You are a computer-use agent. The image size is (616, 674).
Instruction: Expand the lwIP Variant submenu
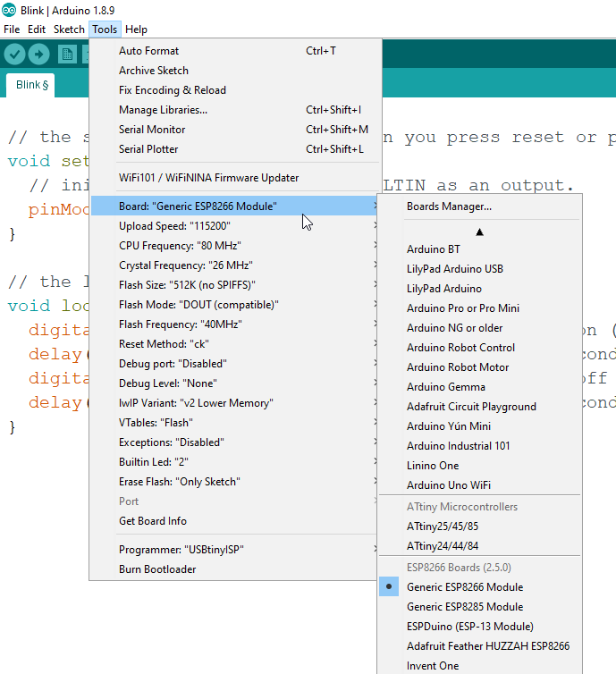coord(235,403)
